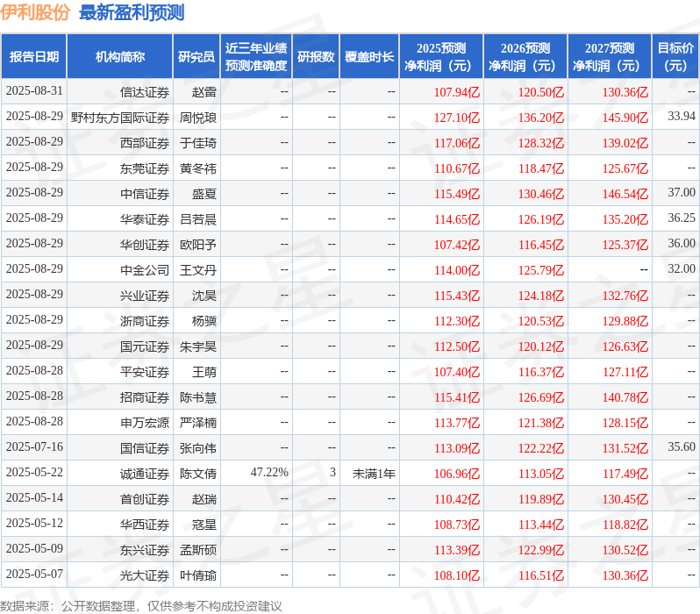Click analyst name 于佳琦

pyautogui.click(x=198, y=143)
